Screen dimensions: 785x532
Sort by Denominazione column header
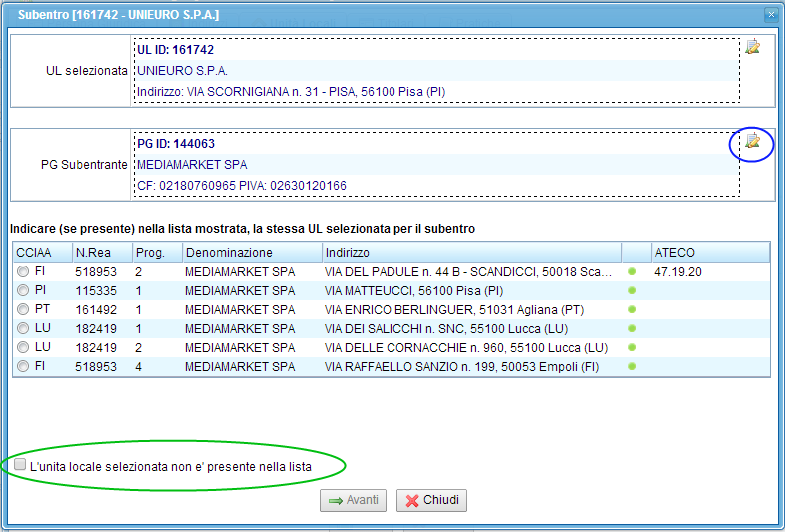(253, 253)
